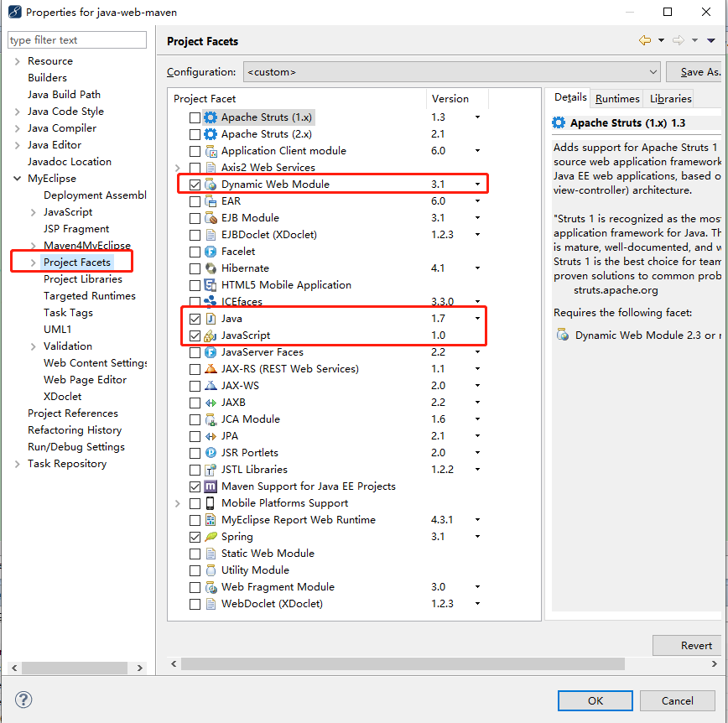Screen dimensions: 728x723
Task: Expand the Resource tree node
Action: [17, 61]
